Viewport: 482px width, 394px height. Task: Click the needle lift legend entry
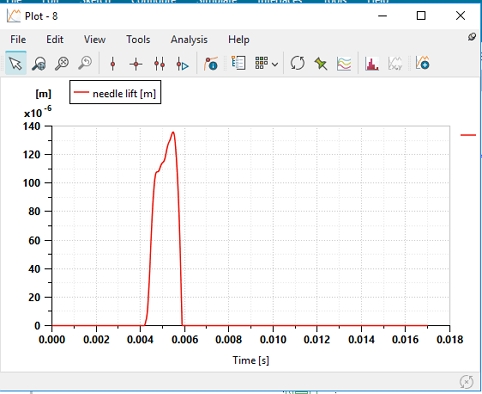(115, 92)
